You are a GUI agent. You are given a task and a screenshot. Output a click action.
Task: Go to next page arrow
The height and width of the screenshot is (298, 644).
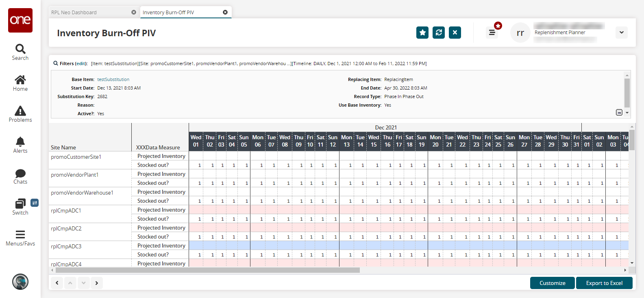tap(97, 283)
